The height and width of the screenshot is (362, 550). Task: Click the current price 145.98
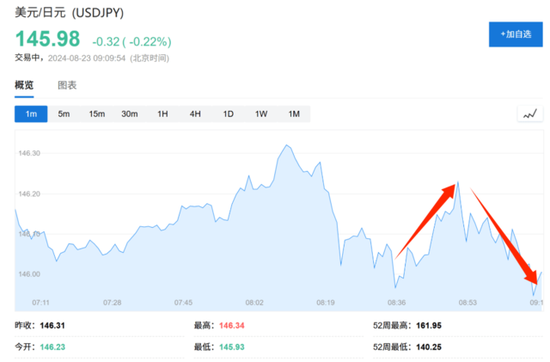[48, 39]
